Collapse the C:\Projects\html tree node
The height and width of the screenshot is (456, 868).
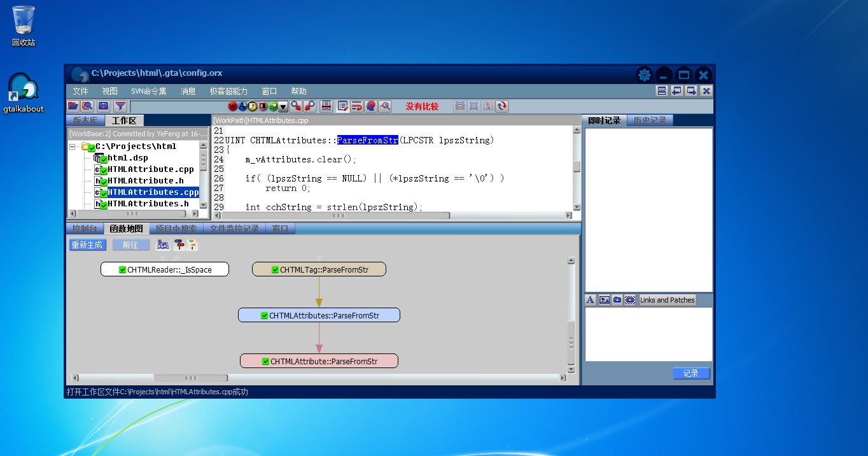point(73,146)
